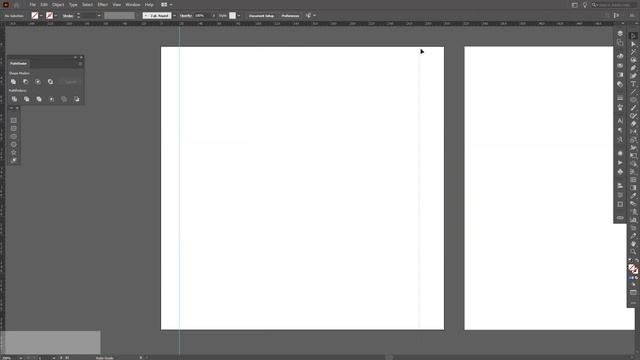The image size is (640, 360).
Task: Open the Character panel icon in dock
Action: pos(620,121)
